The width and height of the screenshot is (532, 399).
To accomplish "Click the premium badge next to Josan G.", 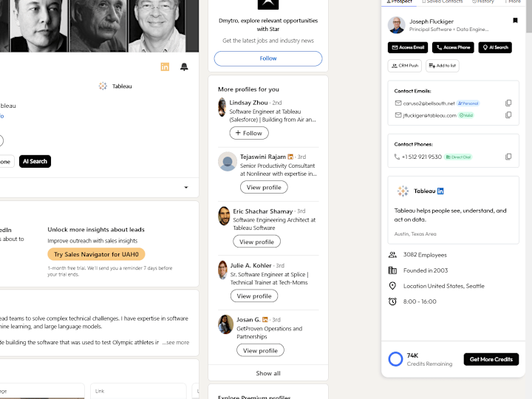I will tap(265, 320).
